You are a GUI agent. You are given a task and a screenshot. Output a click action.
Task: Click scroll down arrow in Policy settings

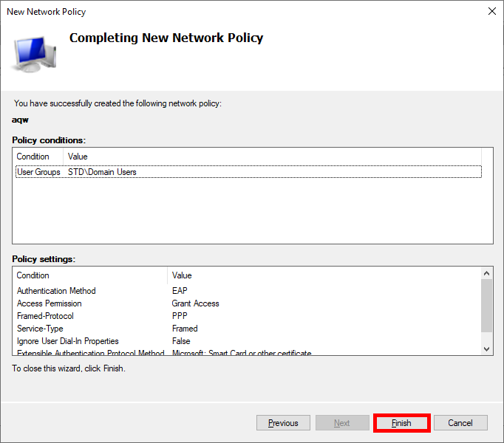(487, 349)
